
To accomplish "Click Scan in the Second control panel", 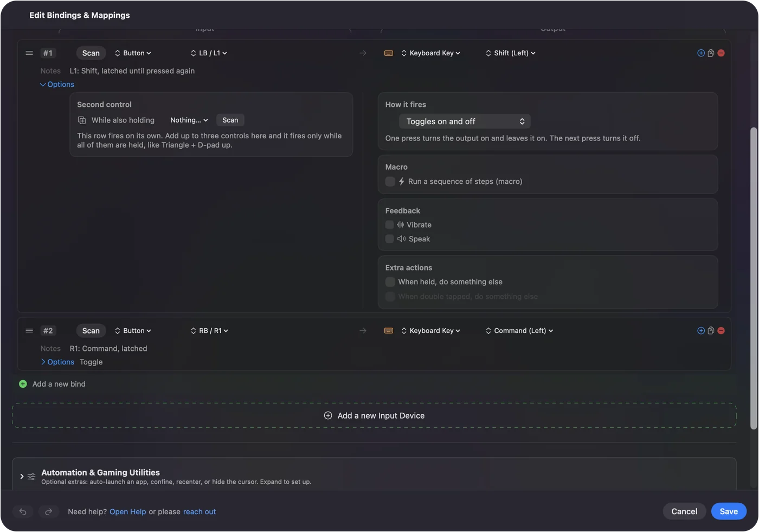I will [x=230, y=120].
